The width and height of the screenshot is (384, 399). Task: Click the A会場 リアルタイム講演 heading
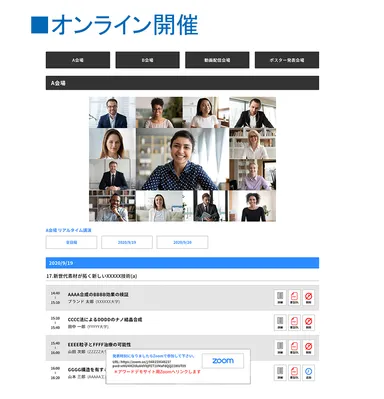click(69, 230)
